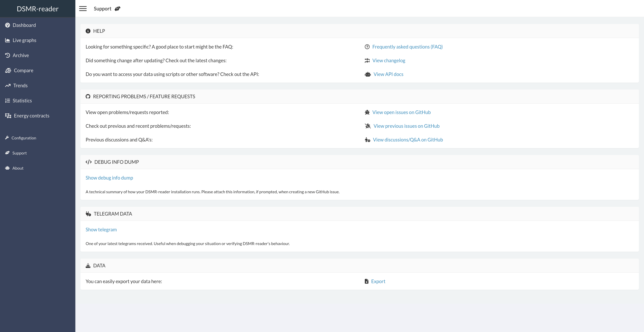Open View discussions/Q&A on GitHub
Image resolution: width=644 pixels, height=332 pixels.
408,140
